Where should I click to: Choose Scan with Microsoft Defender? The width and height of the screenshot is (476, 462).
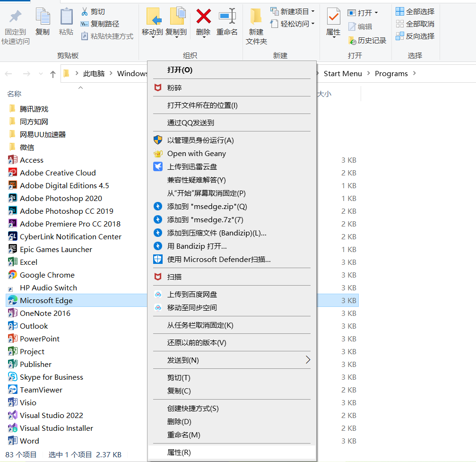(232, 260)
